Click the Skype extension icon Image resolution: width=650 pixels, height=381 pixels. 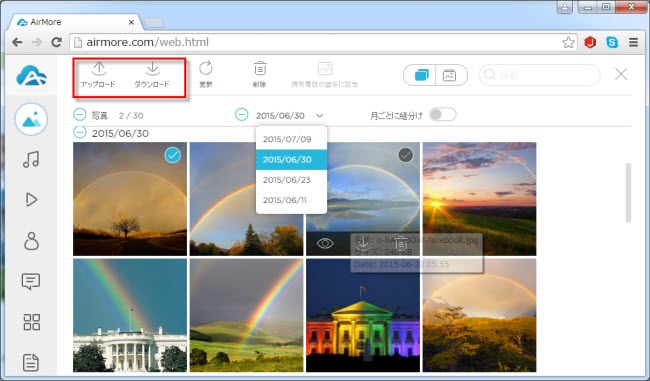612,42
